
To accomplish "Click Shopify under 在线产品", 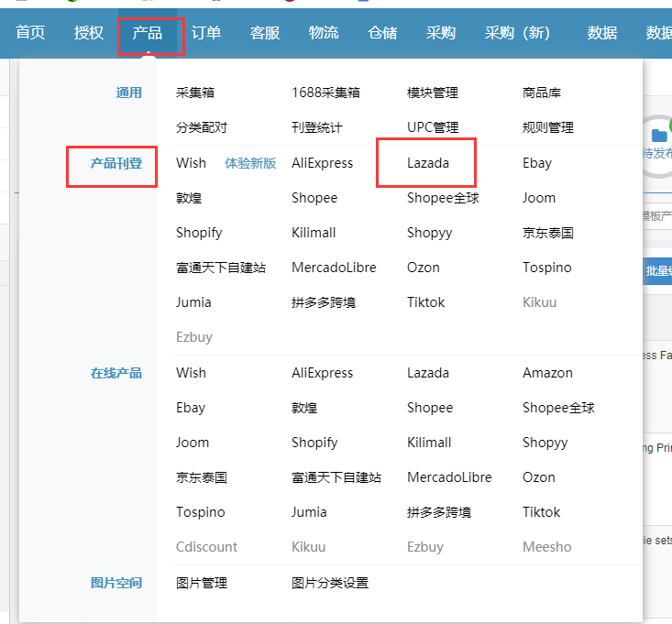I will 314,443.
